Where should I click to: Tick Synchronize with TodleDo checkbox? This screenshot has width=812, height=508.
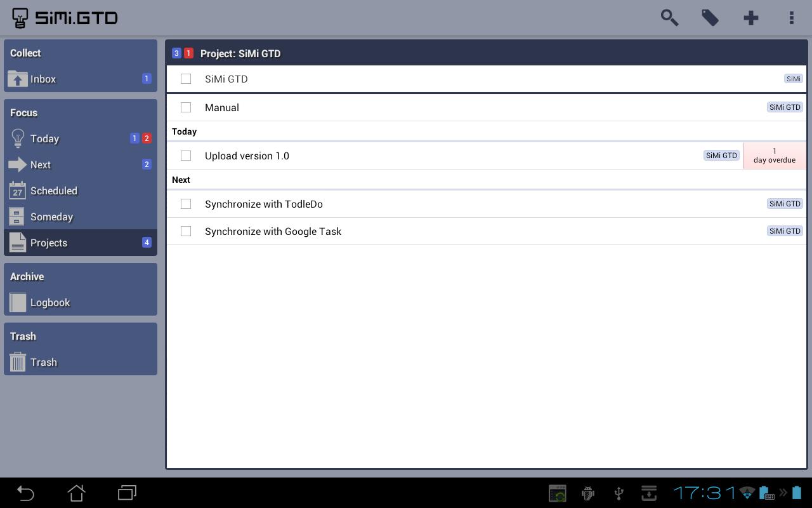(186, 204)
